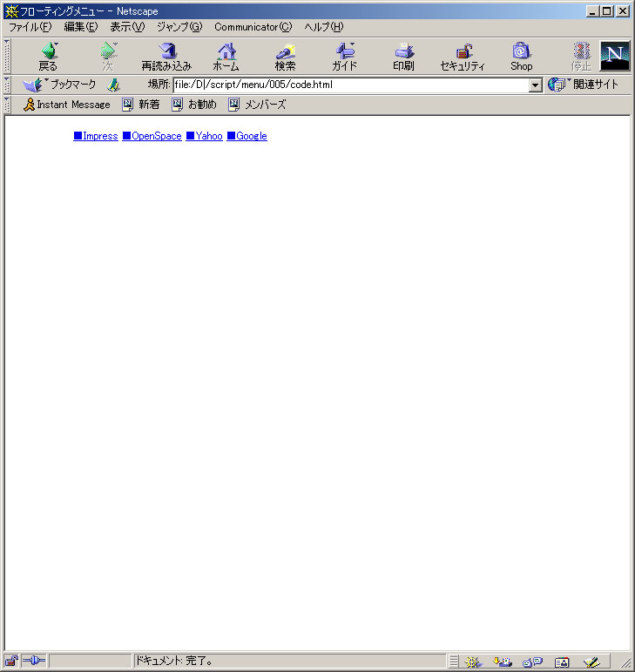This screenshot has width=635, height=672.
Task: Go to Home (ホーム) icon
Action: 226,56
